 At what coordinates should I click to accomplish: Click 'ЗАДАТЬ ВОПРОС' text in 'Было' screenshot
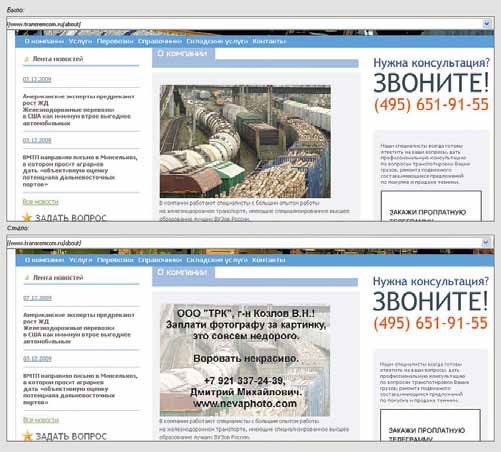coord(71,218)
